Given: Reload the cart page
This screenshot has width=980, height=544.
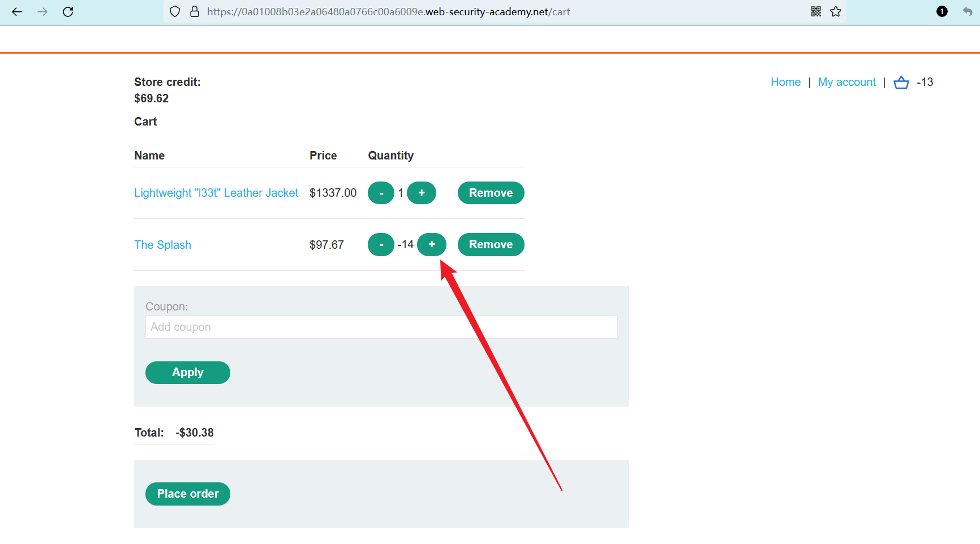Looking at the screenshot, I should coord(68,12).
